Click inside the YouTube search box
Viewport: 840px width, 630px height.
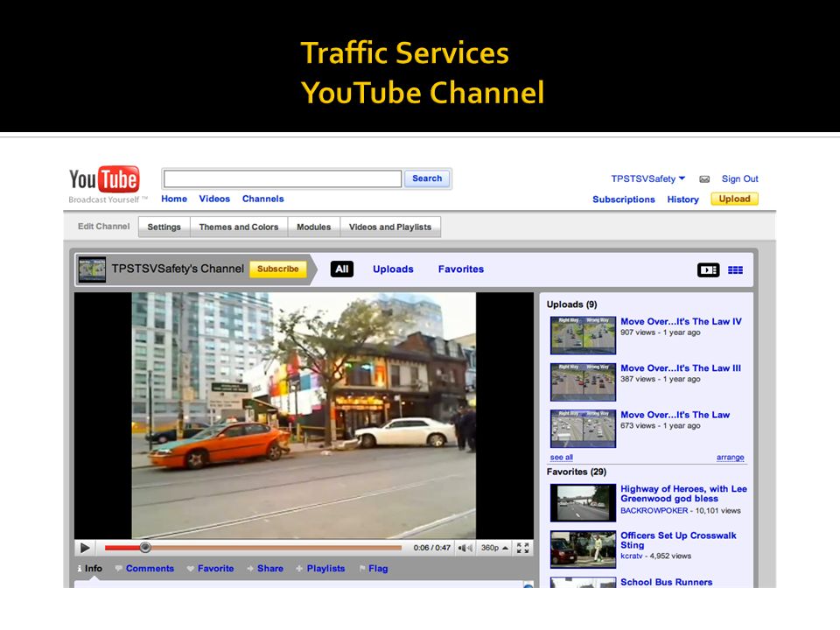point(283,178)
